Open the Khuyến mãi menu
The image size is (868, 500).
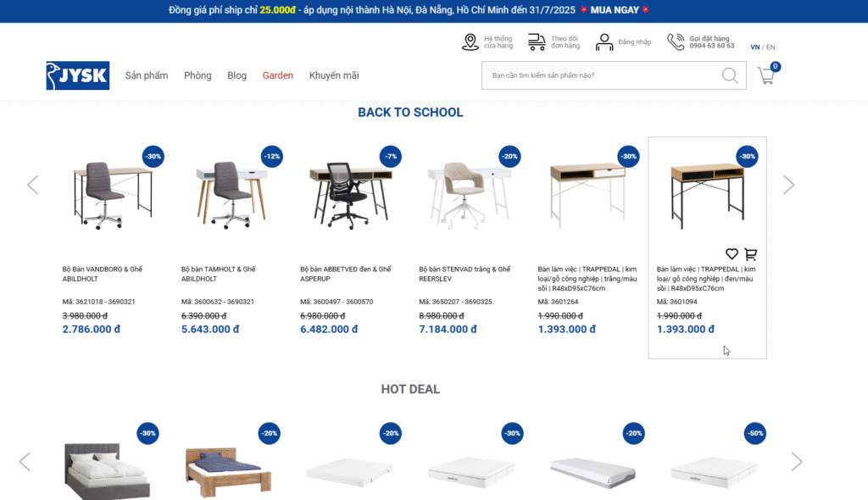coord(334,75)
